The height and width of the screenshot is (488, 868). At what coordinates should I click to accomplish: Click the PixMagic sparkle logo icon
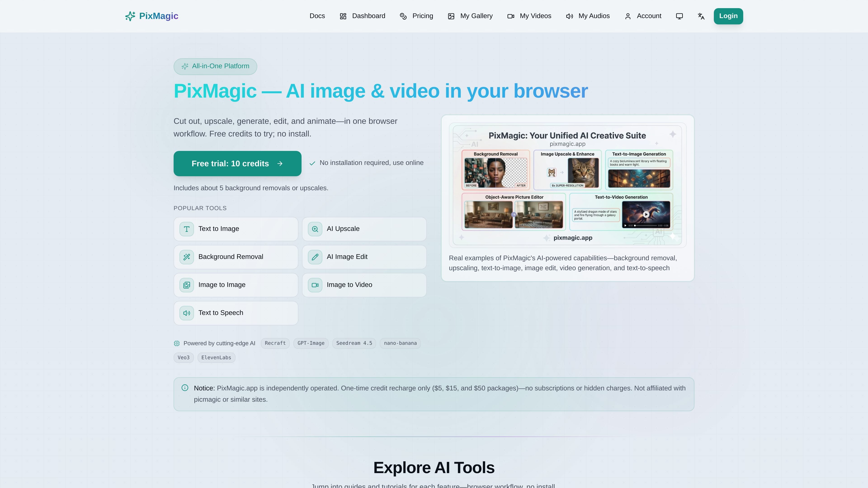pyautogui.click(x=130, y=16)
